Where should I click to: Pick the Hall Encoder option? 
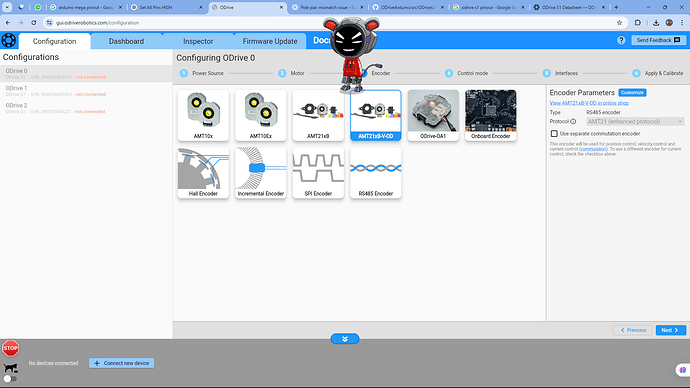(203, 173)
